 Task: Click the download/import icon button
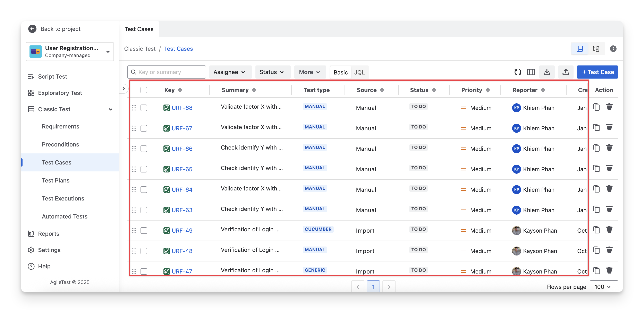click(547, 72)
